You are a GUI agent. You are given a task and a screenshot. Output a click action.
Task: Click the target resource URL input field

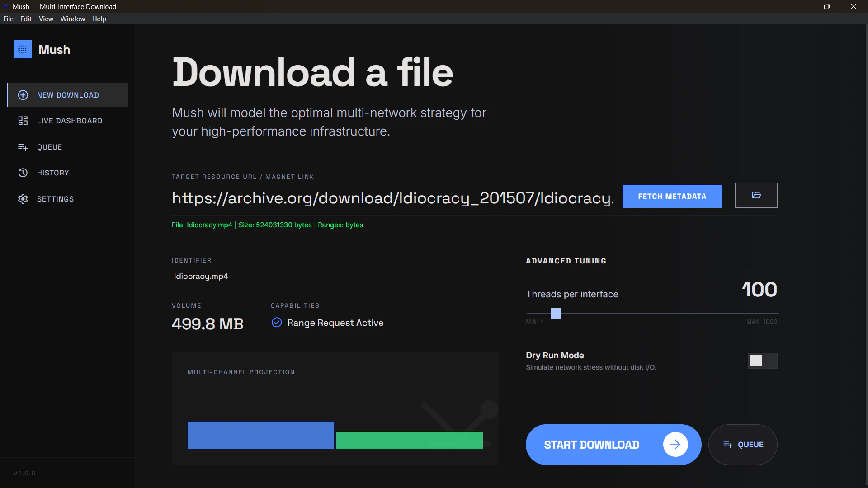click(x=392, y=198)
